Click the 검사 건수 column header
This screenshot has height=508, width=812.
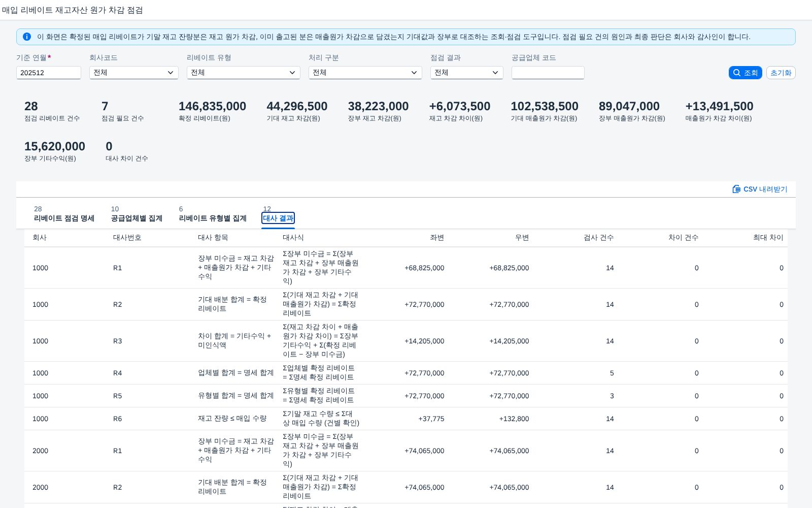click(599, 237)
